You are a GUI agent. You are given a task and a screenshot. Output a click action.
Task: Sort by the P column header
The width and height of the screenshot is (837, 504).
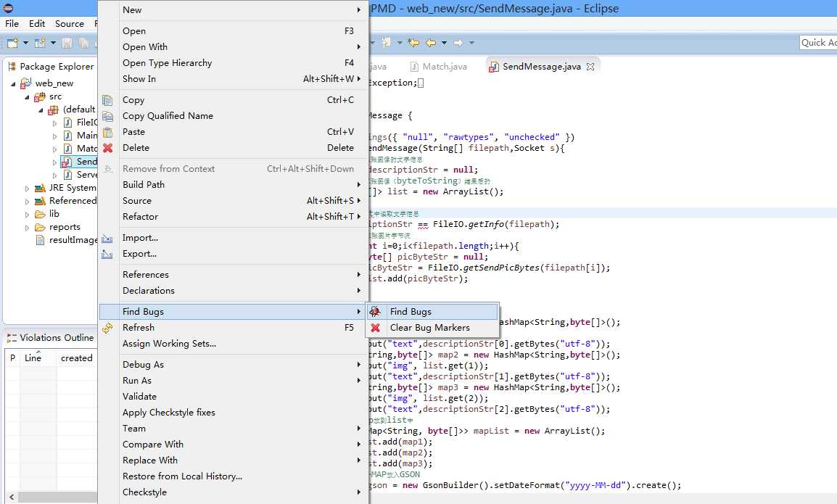pyautogui.click(x=13, y=358)
